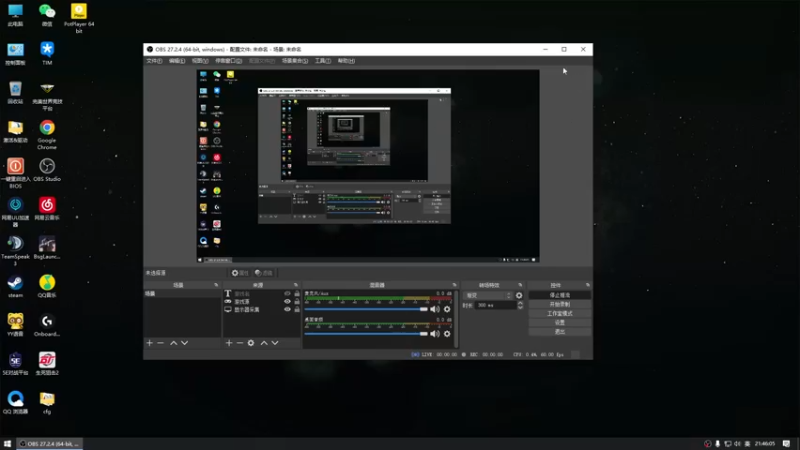This screenshot has width=800, height=450.
Task: Click Filters button in source toolbar
Action: coord(264,273)
